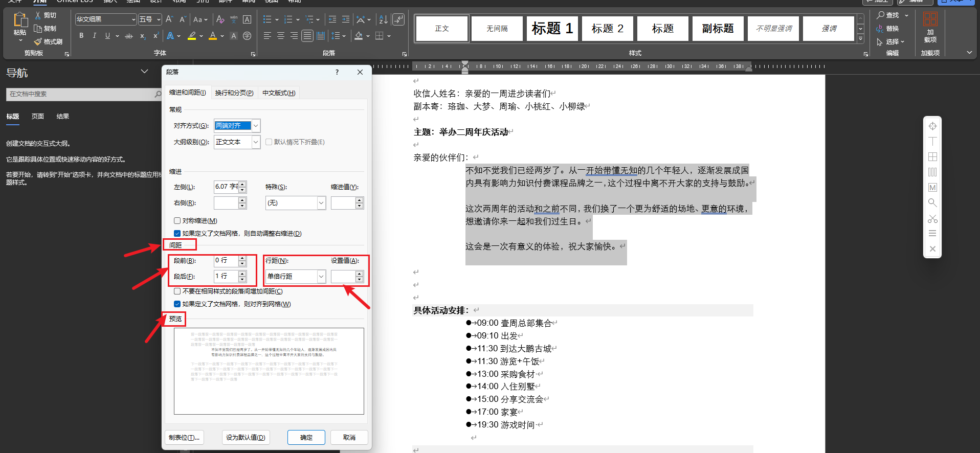Open the 行距 line spacing dropdown
Image resolution: width=980 pixels, height=453 pixels.
[x=321, y=277]
